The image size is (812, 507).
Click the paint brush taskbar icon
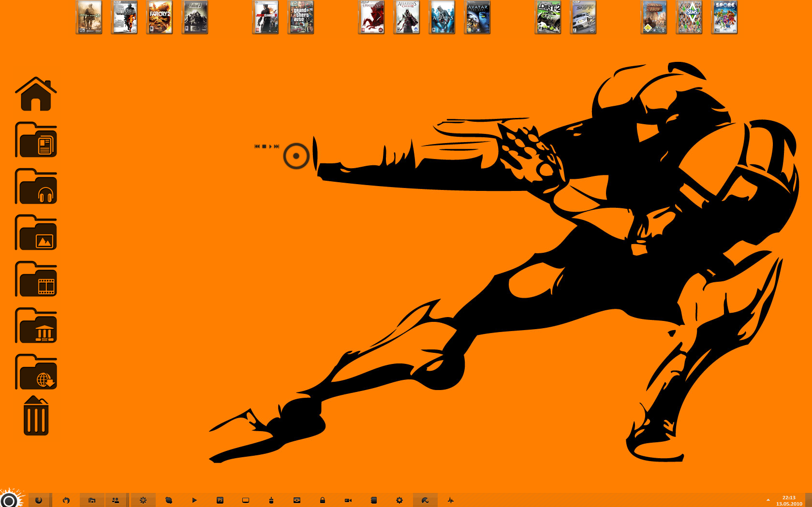click(271, 500)
